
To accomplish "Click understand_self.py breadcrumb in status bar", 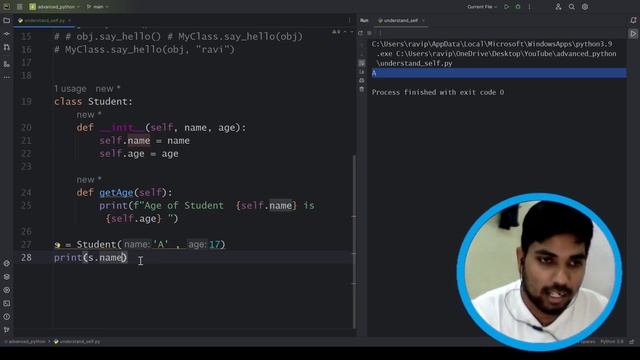I will [78, 341].
